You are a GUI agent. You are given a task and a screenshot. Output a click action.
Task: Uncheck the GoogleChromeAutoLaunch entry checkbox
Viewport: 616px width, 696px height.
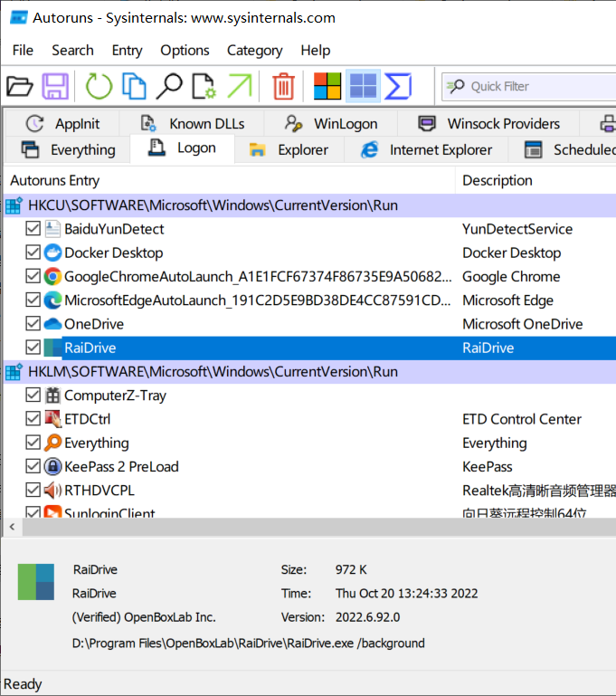pyautogui.click(x=33, y=276)
